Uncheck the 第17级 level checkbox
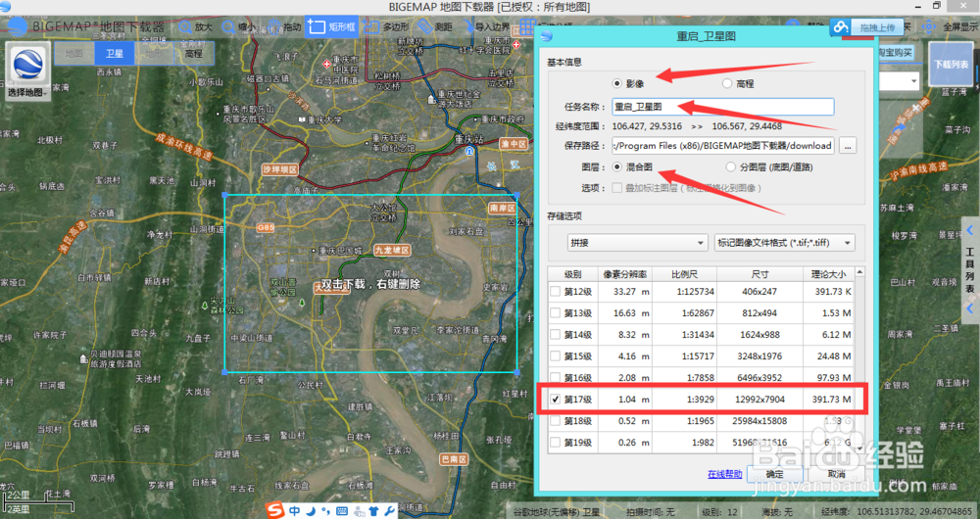Screen dimensions: 980x519 (555, 400)
